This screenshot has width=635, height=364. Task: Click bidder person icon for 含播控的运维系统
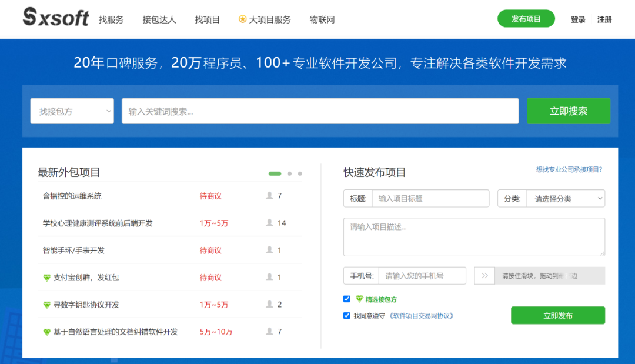tap(269, 196)
